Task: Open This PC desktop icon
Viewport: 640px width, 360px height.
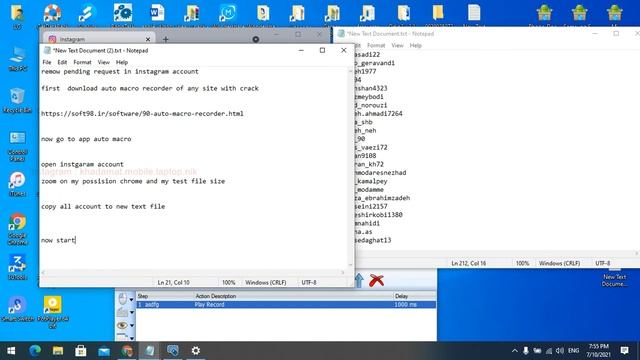Action: click(18, 59)
